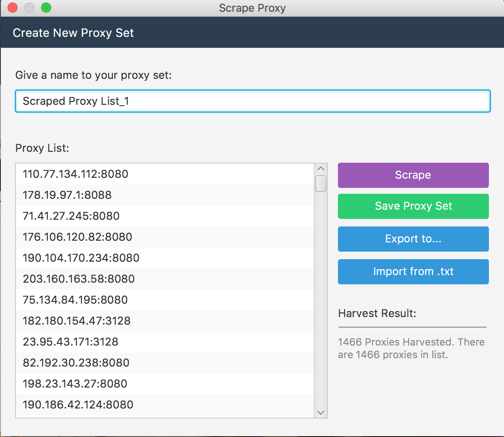
Task: Import proxies from .txt file
Action: [413, 271]
